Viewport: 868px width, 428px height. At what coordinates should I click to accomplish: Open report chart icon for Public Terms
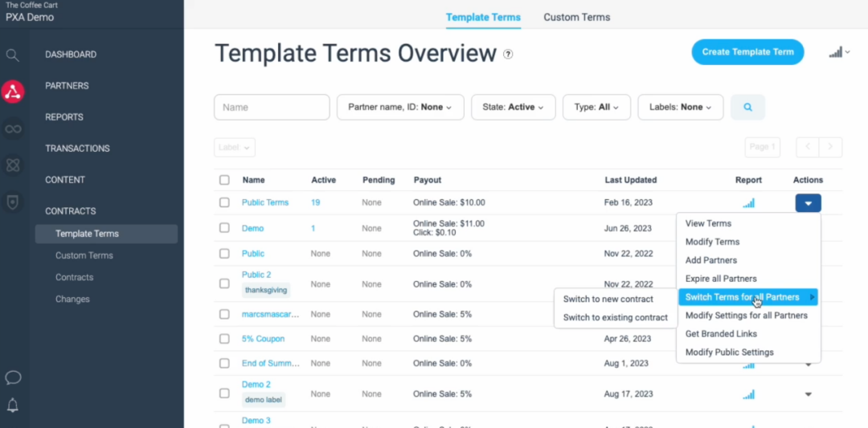748,203
